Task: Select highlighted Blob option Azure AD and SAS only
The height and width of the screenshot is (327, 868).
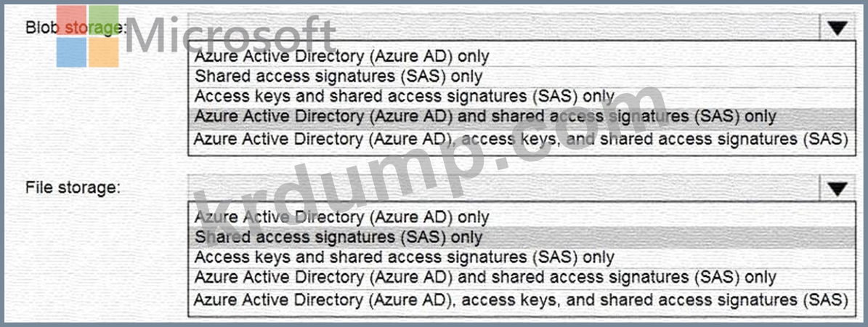Action: [x=485, y=116]
